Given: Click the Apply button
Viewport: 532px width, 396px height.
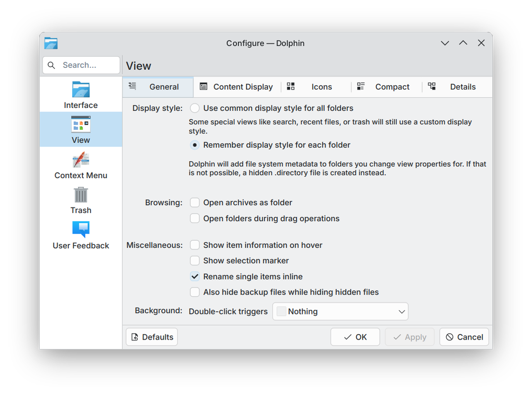Looking at the screenshot, I should [410, 337].
